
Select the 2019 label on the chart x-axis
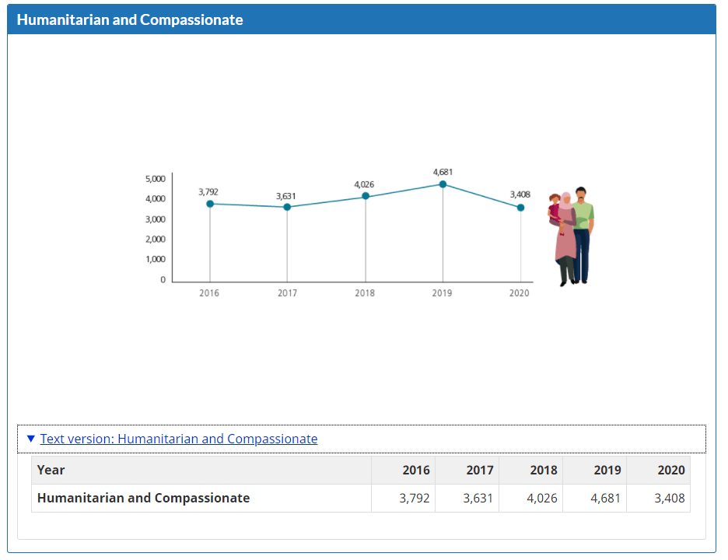(442, 293)
